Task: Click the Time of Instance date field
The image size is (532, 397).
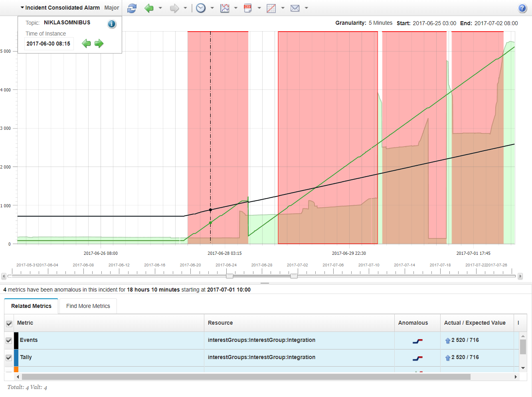Action: click(x=48, y=44)
